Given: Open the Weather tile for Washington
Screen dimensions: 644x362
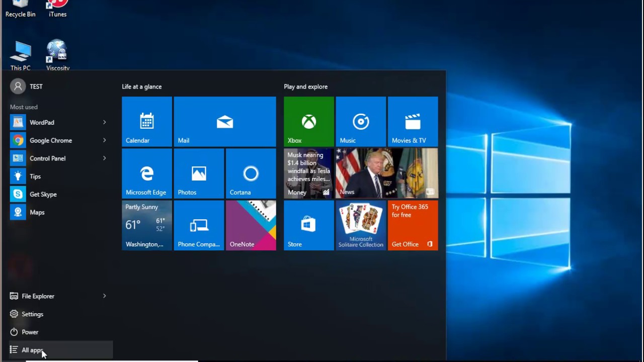Looking at the screenshot, I should [x=147, y=225].
